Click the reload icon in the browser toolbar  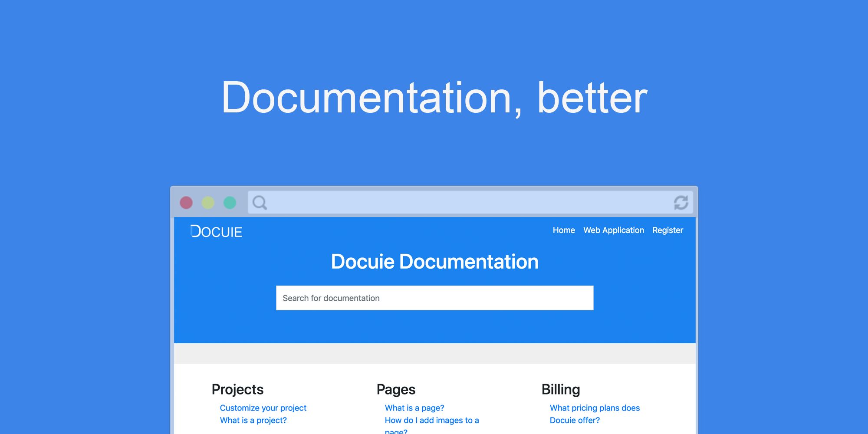pyautogui.click(x=681, y=202)
